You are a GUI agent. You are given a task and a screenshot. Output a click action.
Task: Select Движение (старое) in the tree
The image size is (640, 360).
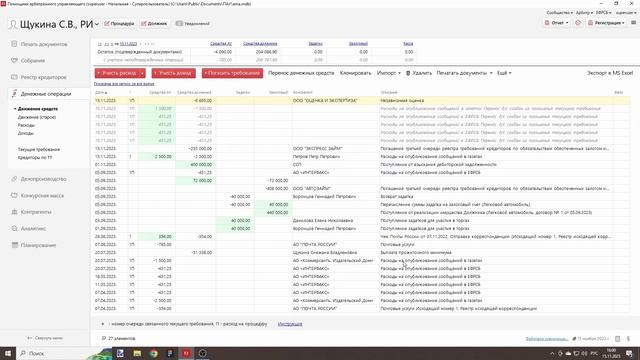pyautogui.click(x=37, y=117)
